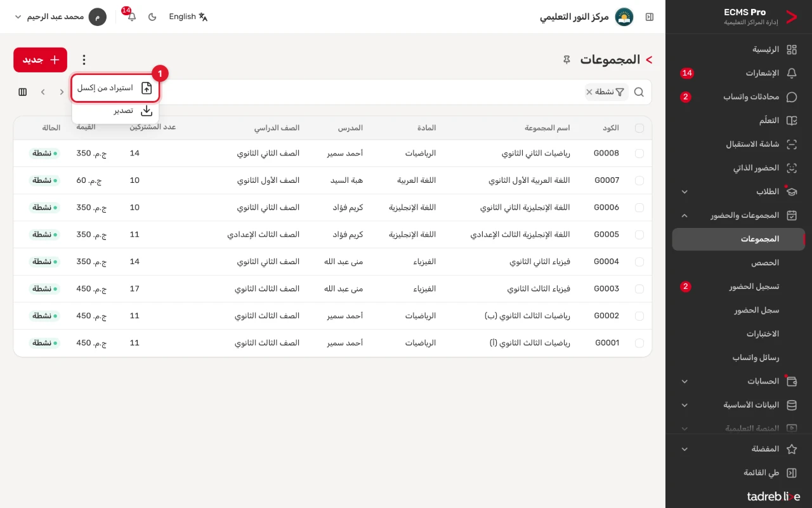Switch language to English
Image resolution: width=812 pixels, height=508 pixels.
click(x=188, y=17)
